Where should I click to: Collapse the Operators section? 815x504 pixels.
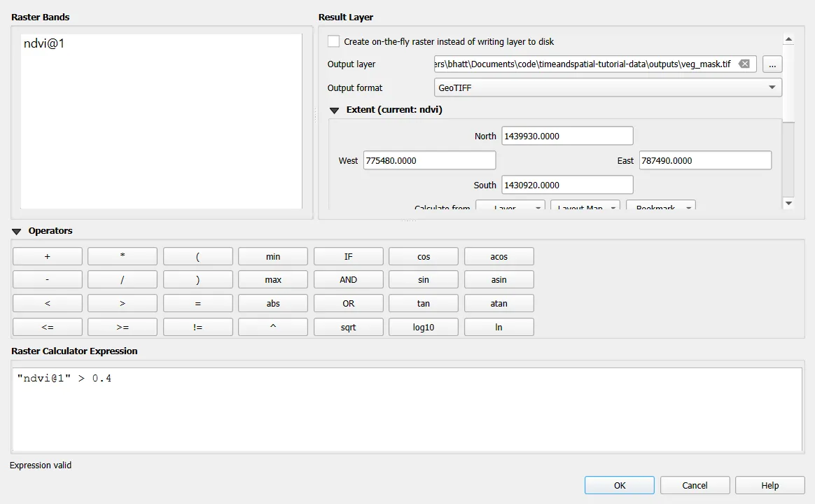coord(17,231)
